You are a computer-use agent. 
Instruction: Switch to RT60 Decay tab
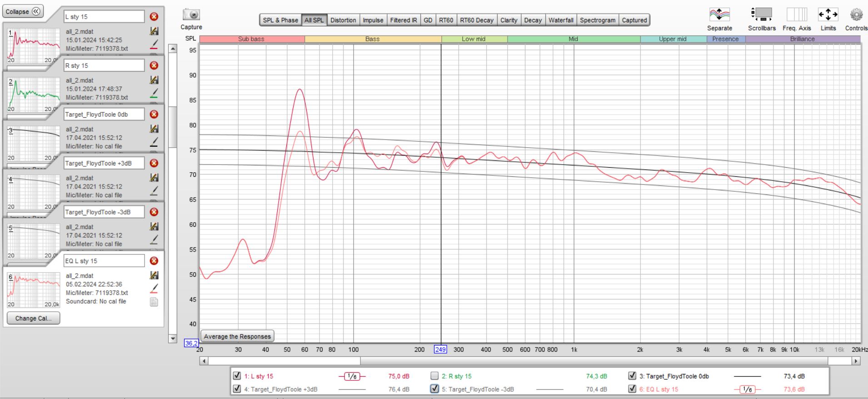pos(477,20)
